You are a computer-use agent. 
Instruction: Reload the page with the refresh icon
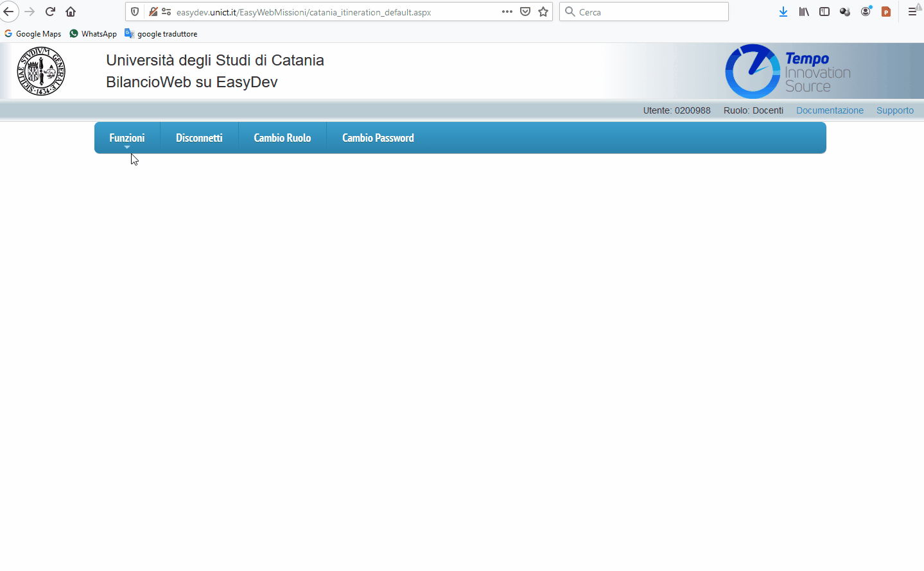click(50, 12)
